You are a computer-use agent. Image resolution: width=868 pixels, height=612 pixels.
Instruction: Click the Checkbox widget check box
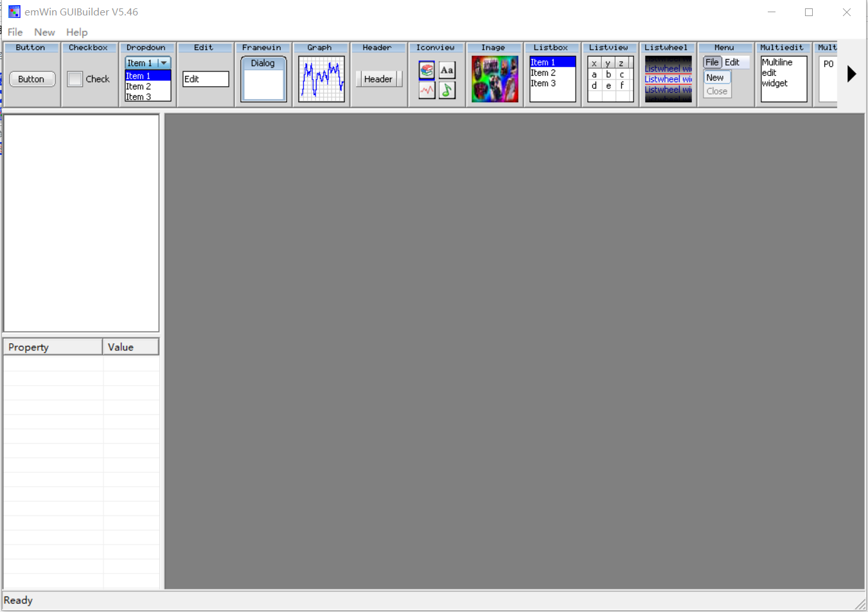[75, 79]
